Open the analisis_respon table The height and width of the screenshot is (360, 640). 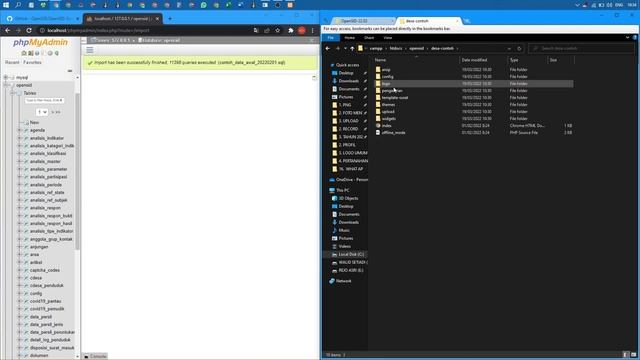click(45, 208)
